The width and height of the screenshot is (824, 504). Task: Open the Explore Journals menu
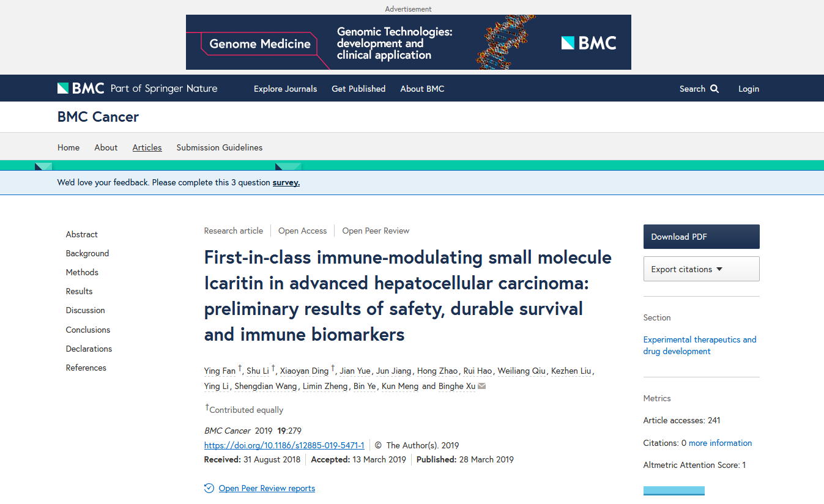click(x=285, y=89)
